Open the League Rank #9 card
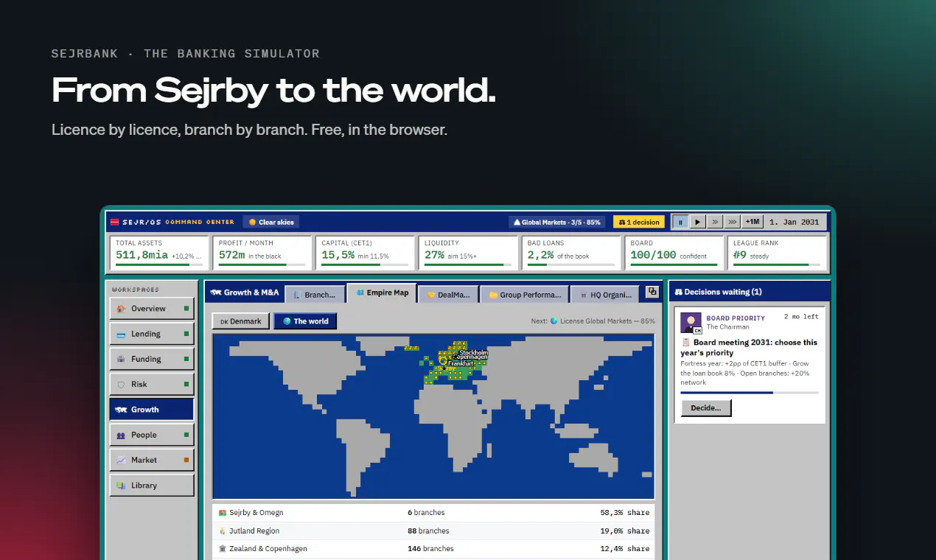 [777, 253]
